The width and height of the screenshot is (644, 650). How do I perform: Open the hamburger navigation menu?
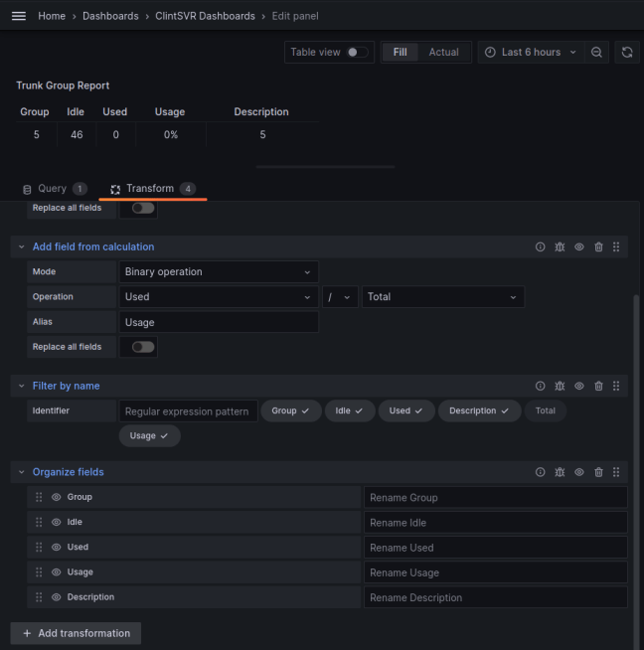click(x=18, y=16)
